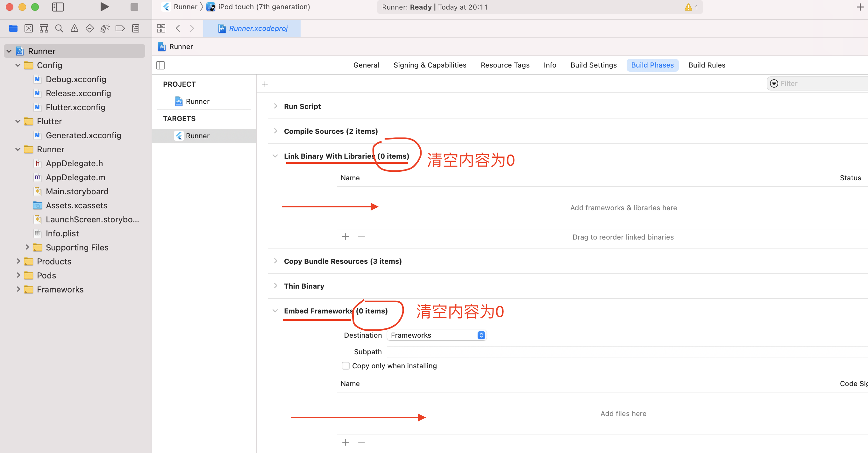Collapse Link Binary With Libraries phase
The height and width of the screenshot is (453, 868).
pos(275,156)
